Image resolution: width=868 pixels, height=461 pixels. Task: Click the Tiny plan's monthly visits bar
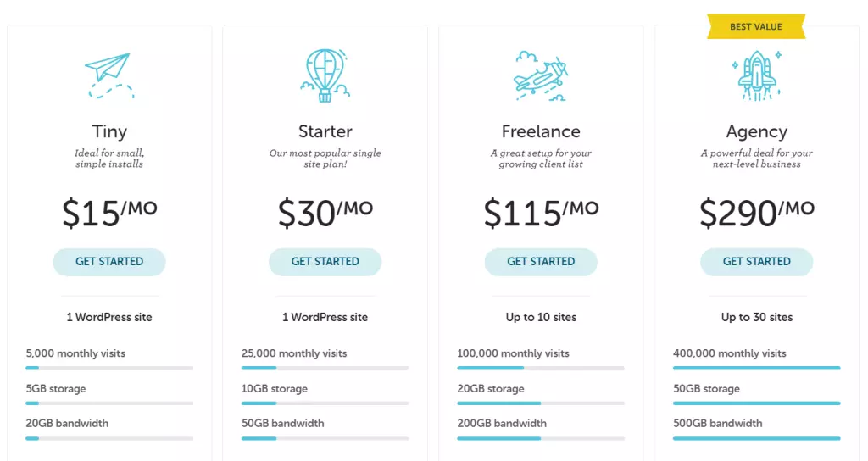tap(109, 368)
